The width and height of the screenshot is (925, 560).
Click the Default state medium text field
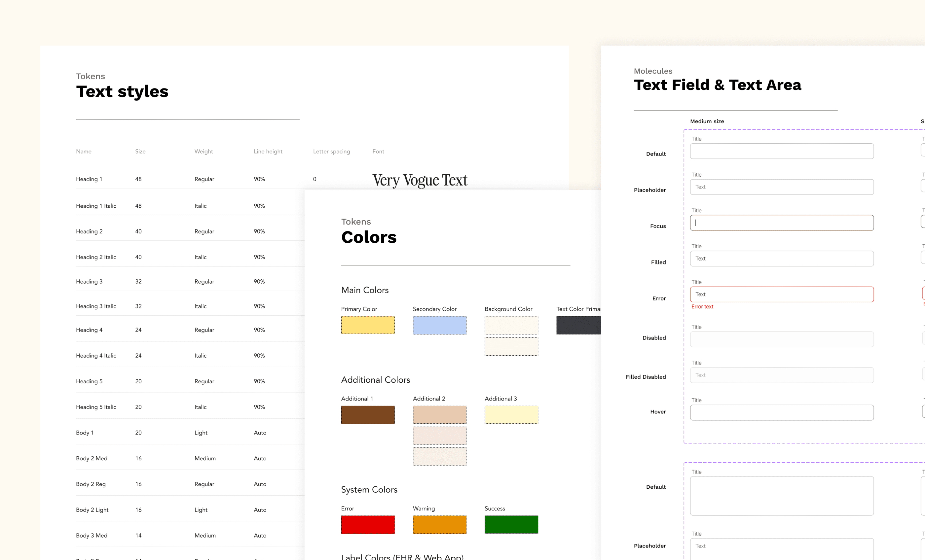coord(782,151)
